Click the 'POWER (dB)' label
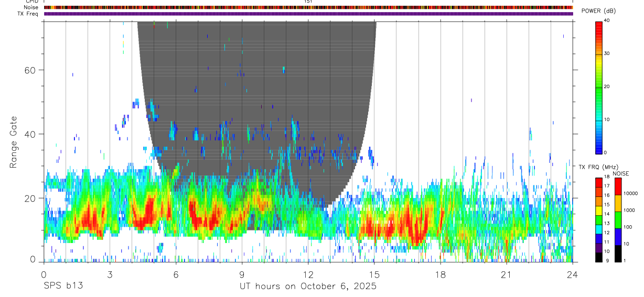Viewport: 644px width, 297px height. pyautogui.click(x=598, y=11)
